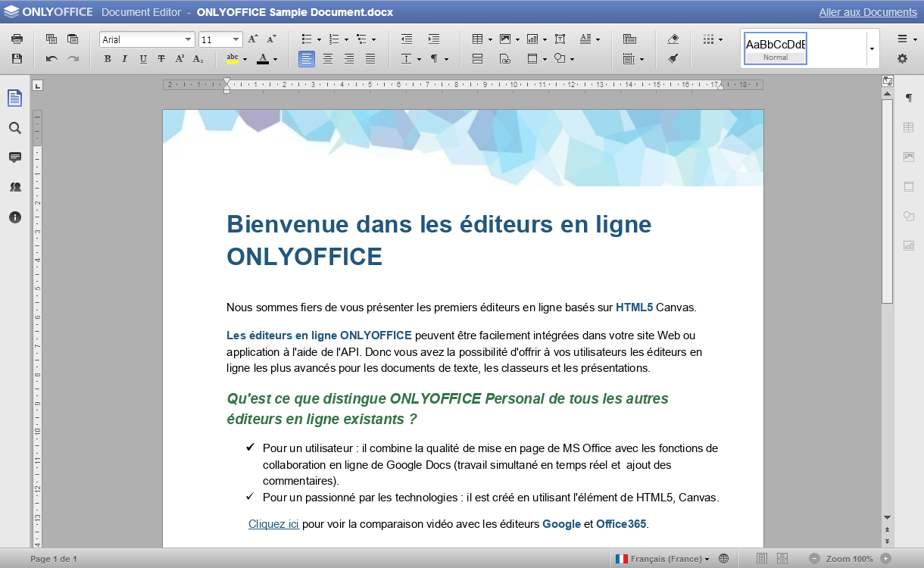
Task: Open Français (France) language selector
Action: pos(662,559)
